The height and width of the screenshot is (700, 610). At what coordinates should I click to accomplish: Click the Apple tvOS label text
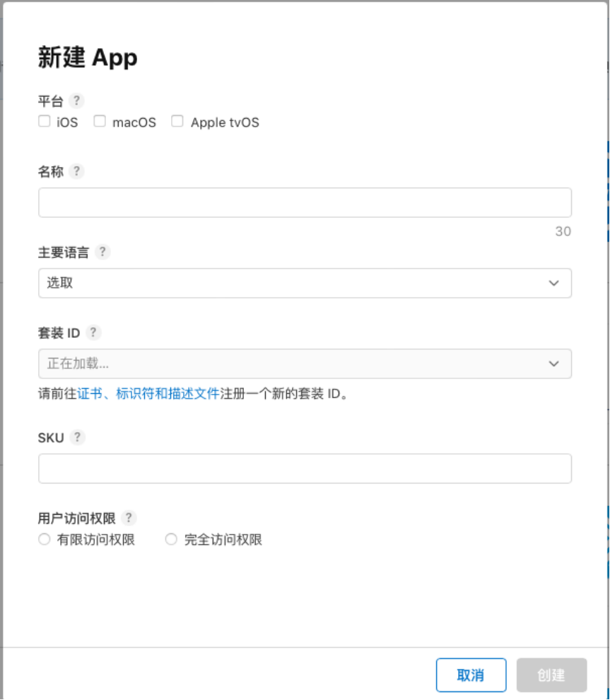pos(225,122)
